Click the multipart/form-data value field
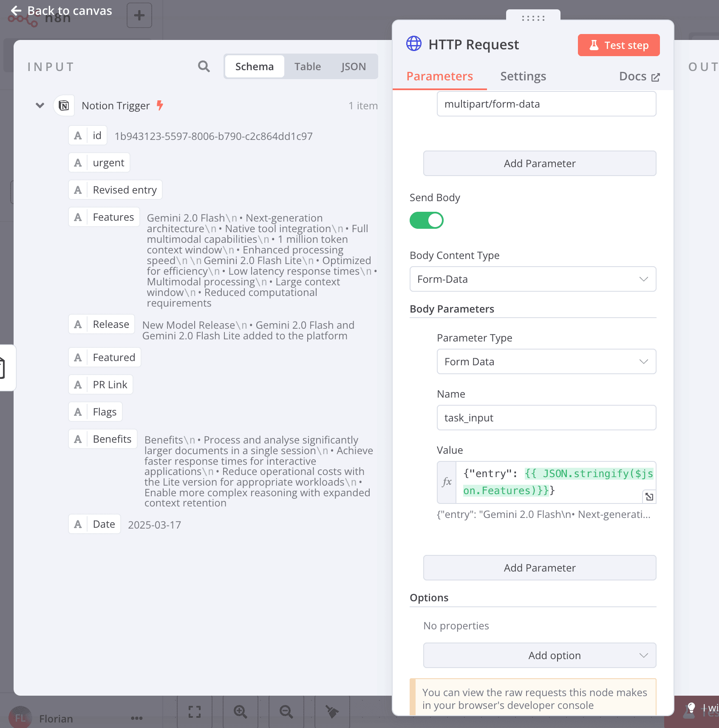Image resolution: width=719 pixels, height=728 pixels. (546, 104)
